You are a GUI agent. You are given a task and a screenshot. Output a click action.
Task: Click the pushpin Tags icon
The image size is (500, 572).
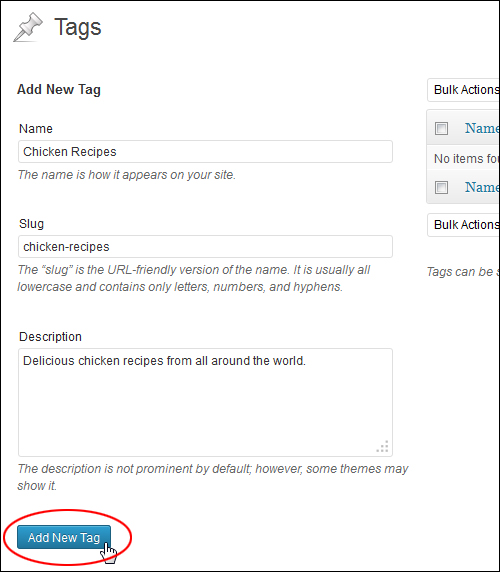tap(28, 27)
